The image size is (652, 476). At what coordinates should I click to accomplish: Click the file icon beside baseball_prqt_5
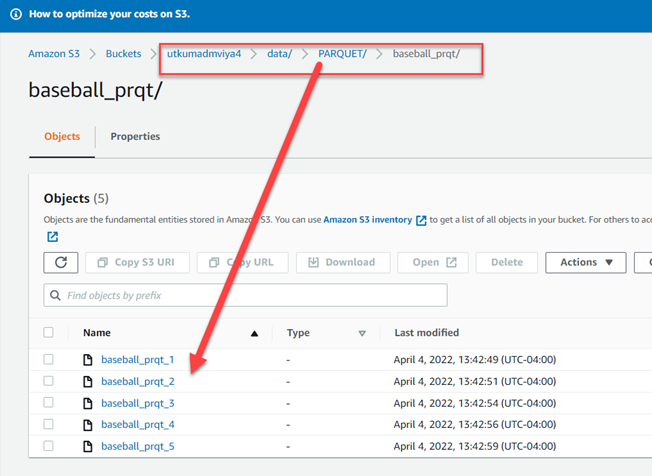88,446
